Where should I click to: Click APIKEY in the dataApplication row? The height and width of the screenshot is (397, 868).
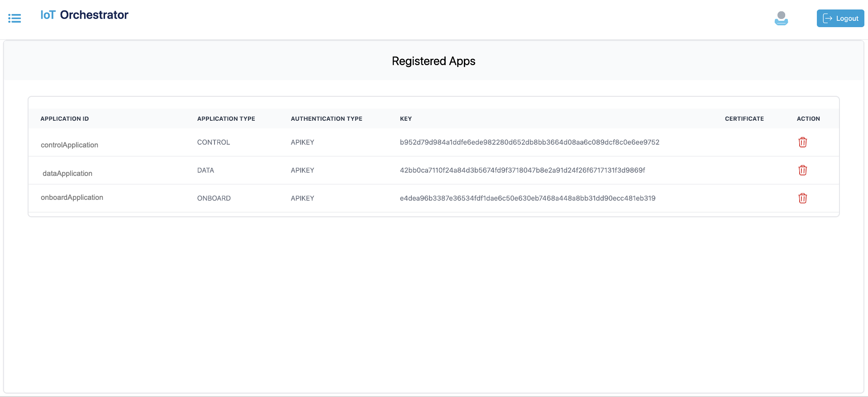[x=302, y=170]
